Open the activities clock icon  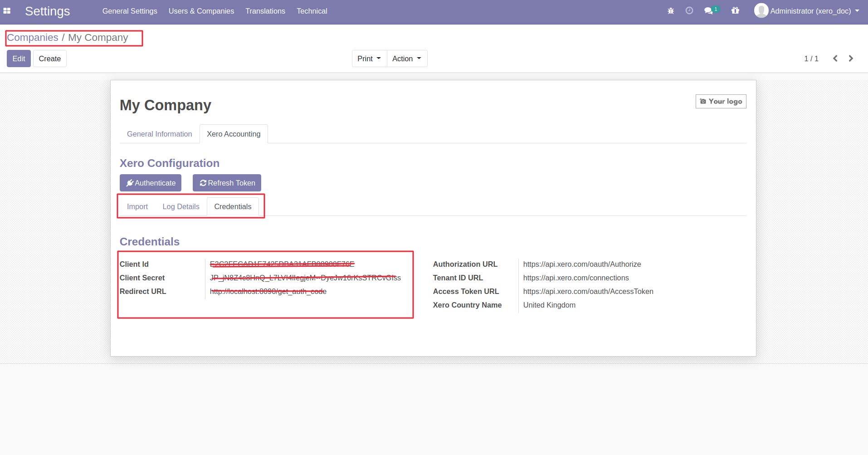click(x=689, y=11)
